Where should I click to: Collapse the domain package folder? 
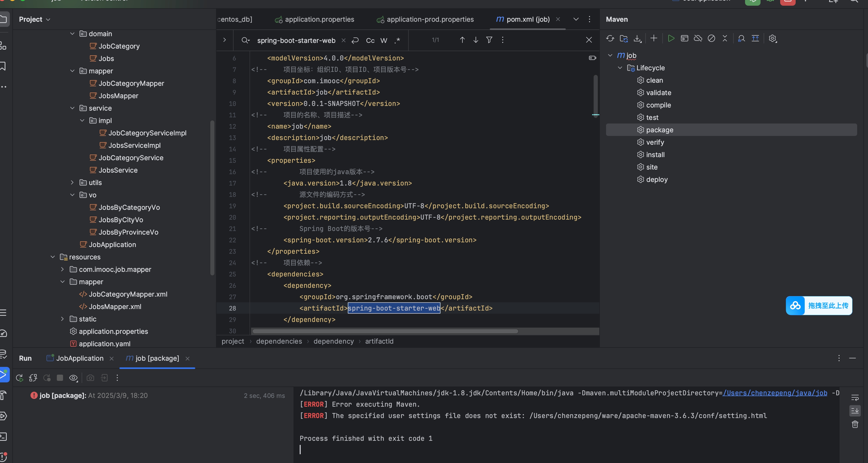(72, 34)
